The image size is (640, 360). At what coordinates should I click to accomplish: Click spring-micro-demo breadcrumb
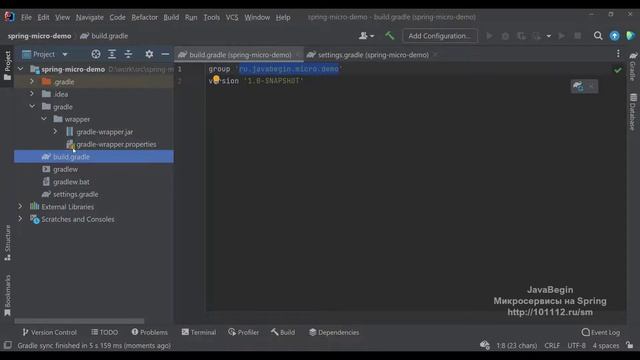(39, 36)
